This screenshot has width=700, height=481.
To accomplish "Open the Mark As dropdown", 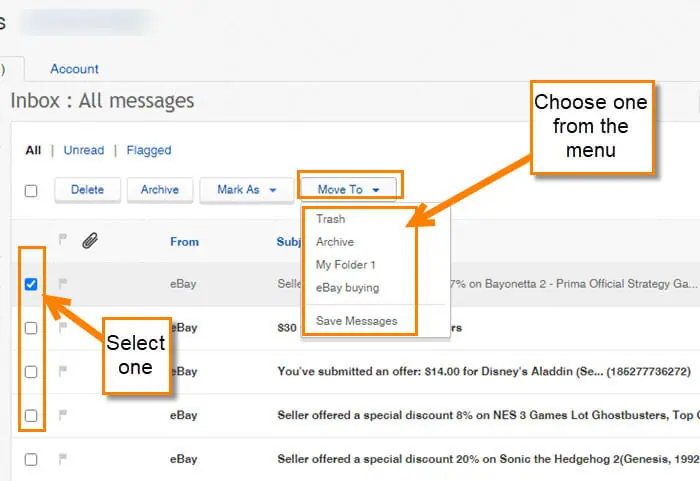I will click(x=246, y=190).
